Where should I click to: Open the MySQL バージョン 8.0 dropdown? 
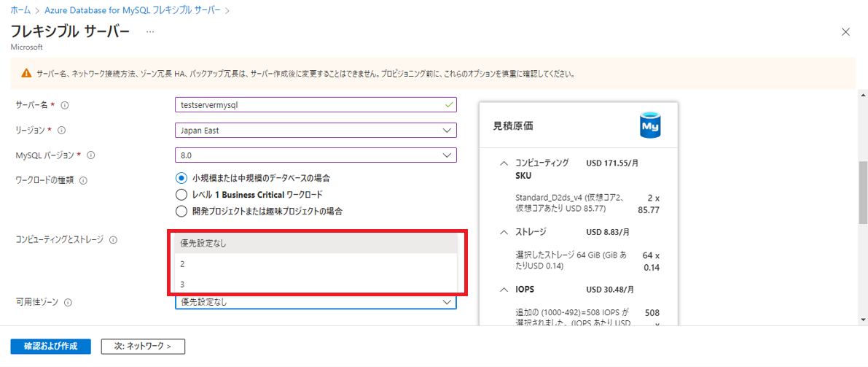pos(316,155)
